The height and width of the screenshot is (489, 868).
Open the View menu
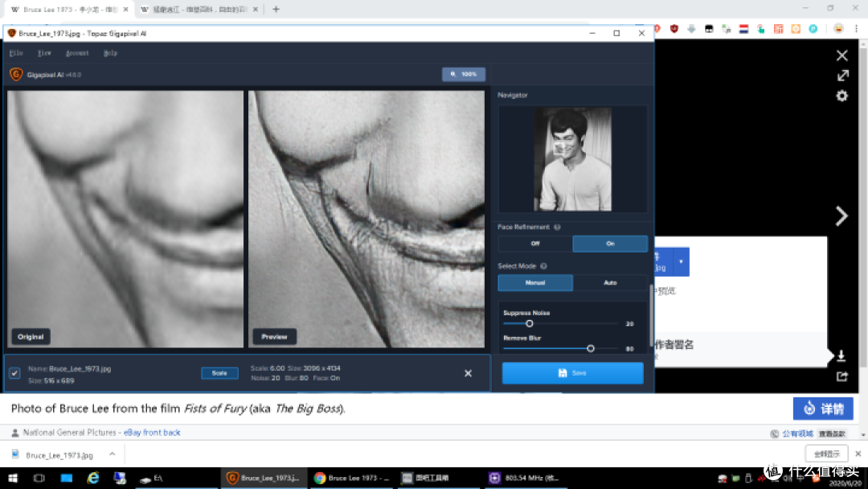(44, 53)
